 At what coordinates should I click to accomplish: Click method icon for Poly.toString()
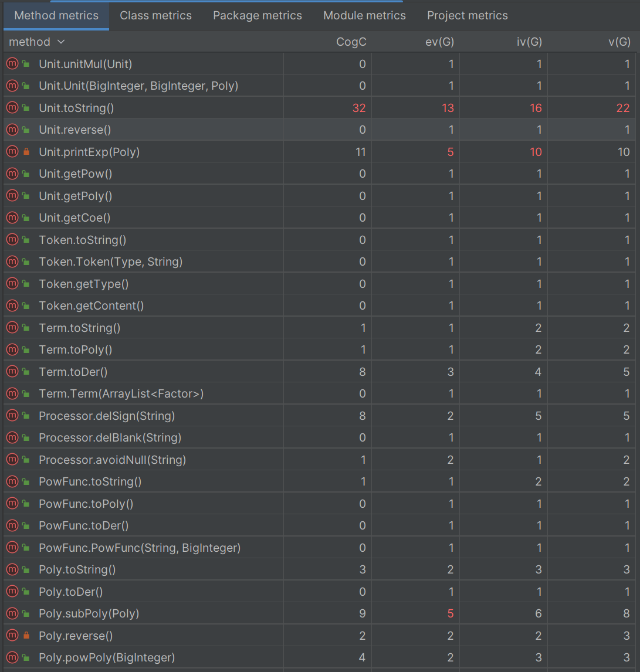coord(12,569)
